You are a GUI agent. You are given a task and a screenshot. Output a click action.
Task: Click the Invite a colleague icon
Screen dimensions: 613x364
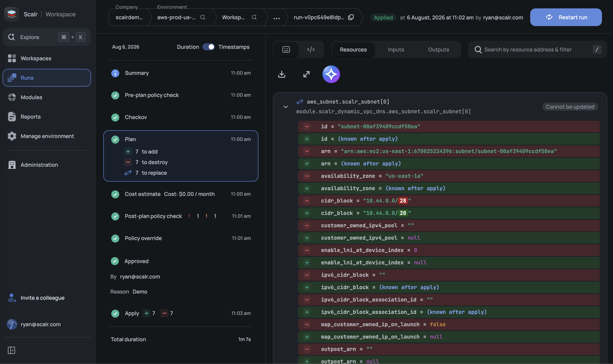(12, 298)
